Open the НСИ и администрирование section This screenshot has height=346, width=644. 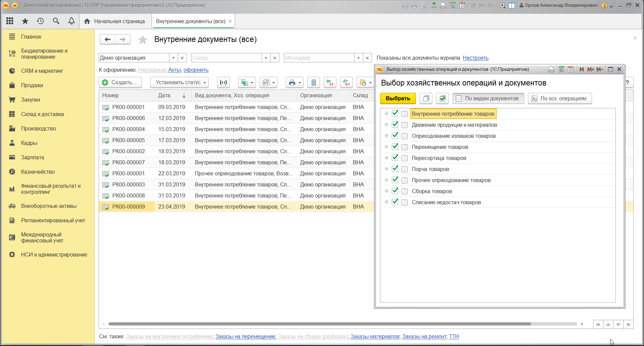pos(54,254)
